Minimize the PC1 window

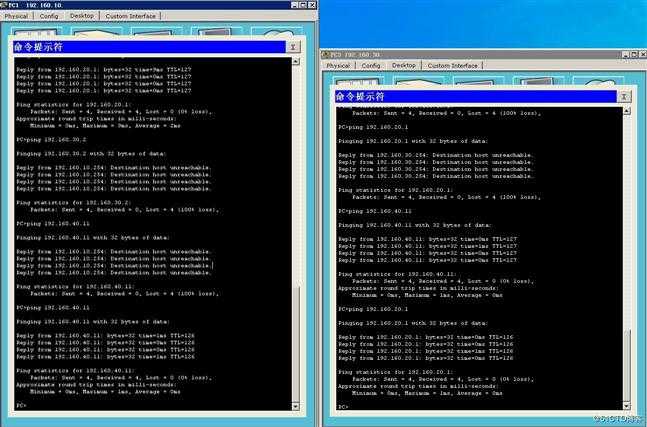click(x=295, y=5)
